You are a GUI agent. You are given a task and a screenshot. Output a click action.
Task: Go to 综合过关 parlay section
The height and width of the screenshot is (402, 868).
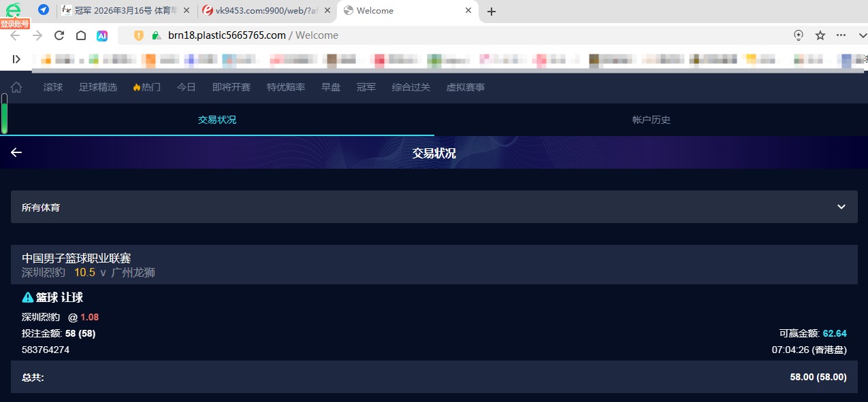coord(411,87)
